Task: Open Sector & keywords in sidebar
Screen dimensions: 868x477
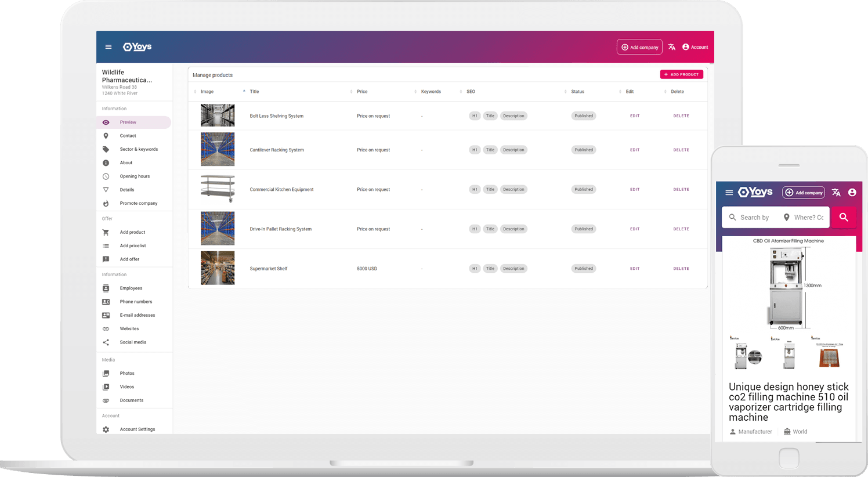Action: 139,149
